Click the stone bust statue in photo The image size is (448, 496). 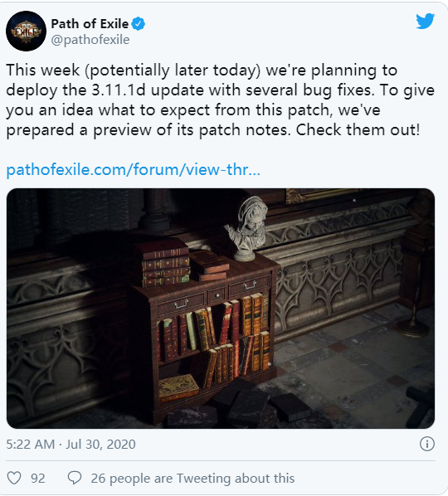(x=246, y=228)
